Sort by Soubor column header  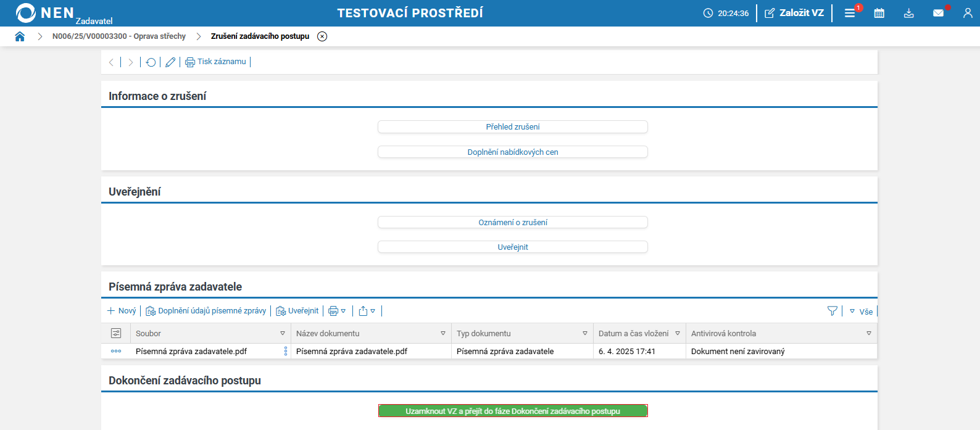click(148, 333)
